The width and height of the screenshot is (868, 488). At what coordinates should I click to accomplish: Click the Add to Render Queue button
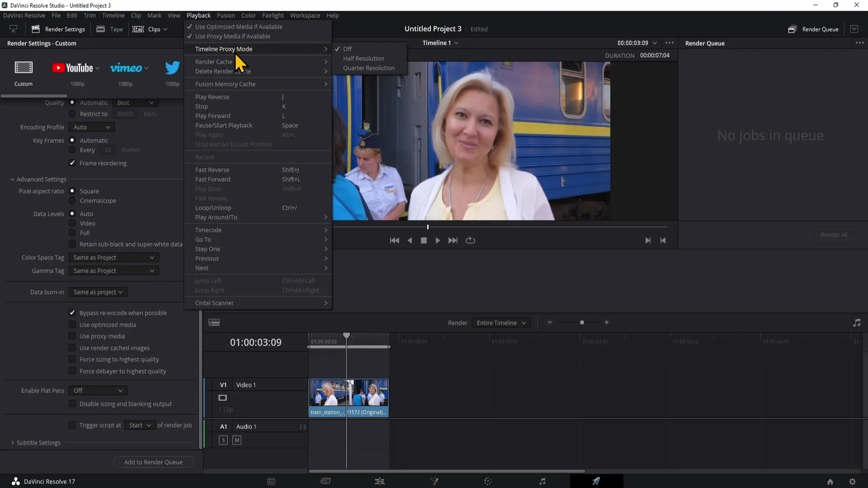tap(153, 462)
